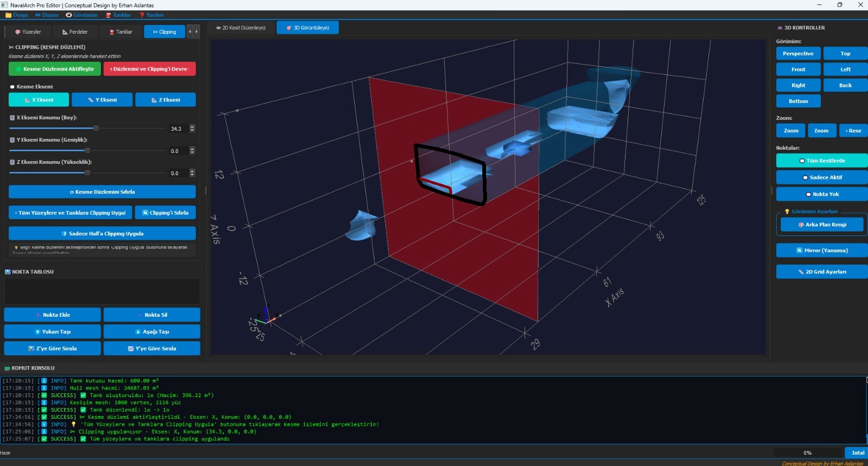The width and height of the screenshot is (868, 466).
Task: Switch to the Yüzeyler tab
Action: point(28,32)
